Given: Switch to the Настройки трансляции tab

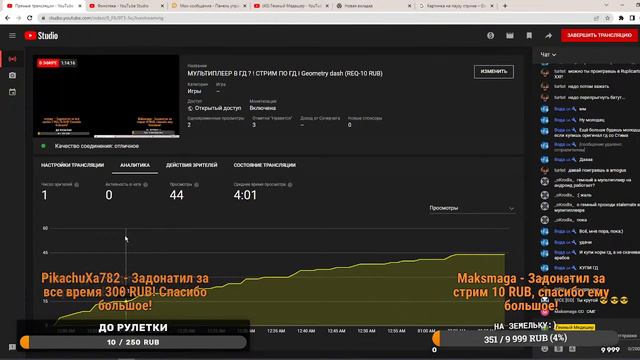Looking at the screenshot, I should (72, 165).
